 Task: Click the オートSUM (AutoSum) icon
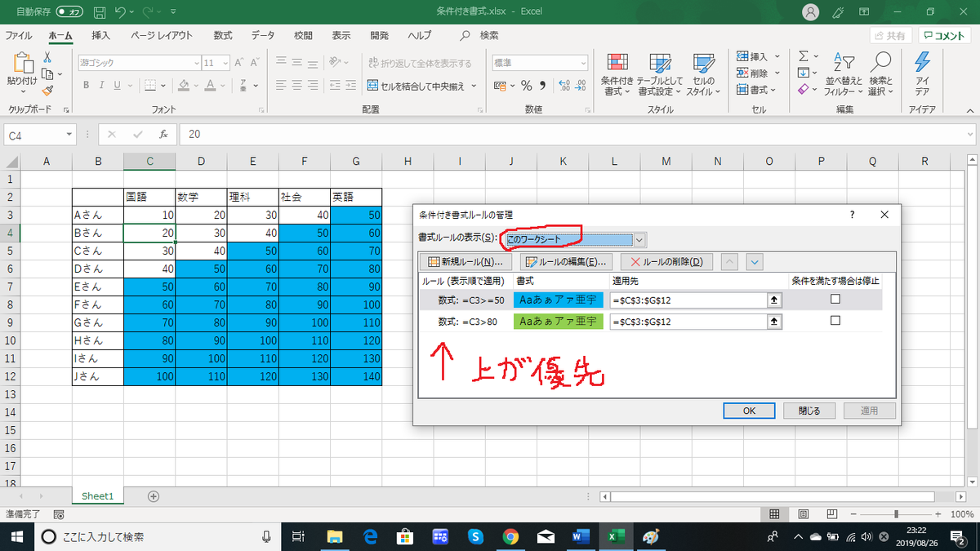804,56
